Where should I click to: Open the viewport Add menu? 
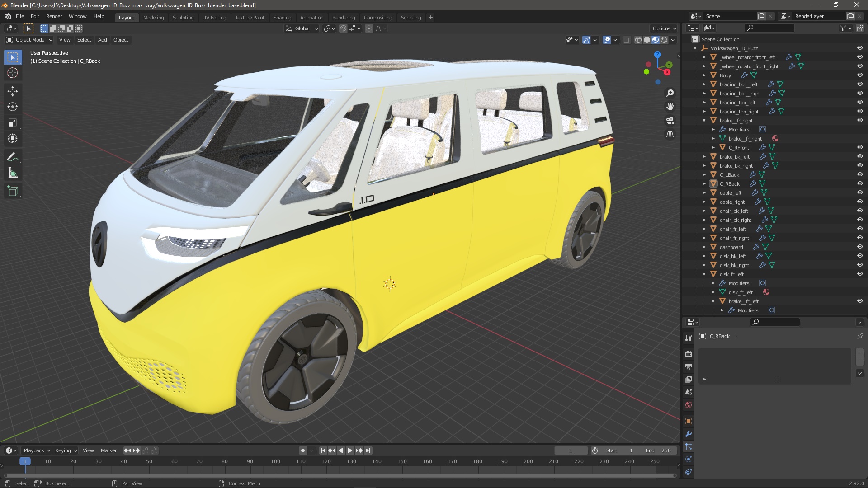[103, 40]
